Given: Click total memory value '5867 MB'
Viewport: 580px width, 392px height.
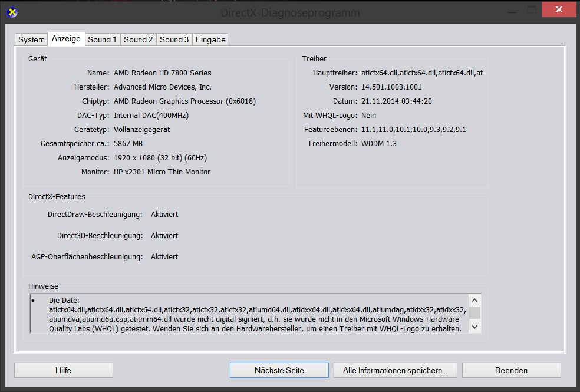Looking at the screenshot, I should 128,143.
